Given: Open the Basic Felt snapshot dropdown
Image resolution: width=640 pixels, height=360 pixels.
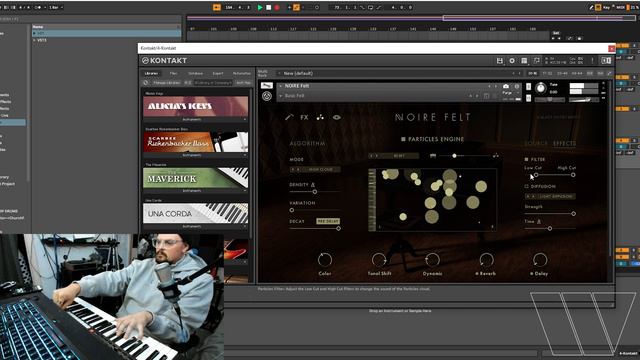Looking at the screenshot, I should 280,96.
